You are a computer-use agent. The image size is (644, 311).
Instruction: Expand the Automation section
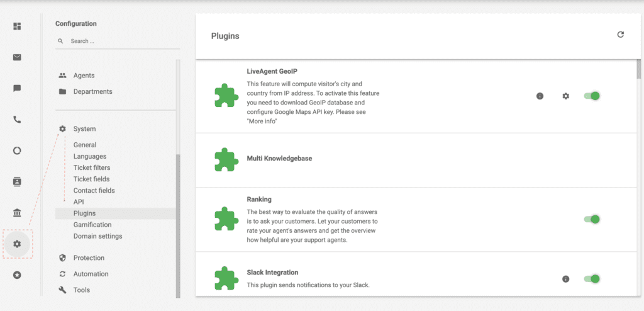[x=91, y=274]
